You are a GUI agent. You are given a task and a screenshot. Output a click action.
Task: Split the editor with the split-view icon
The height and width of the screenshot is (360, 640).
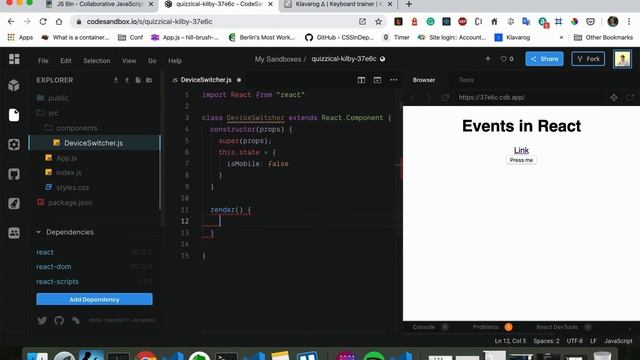[361, 80]
